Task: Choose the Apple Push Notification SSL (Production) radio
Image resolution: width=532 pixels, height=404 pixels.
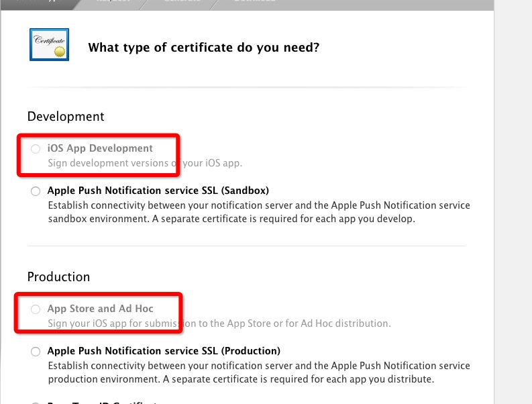Action: pyautogui.click(x=36, y=352)
